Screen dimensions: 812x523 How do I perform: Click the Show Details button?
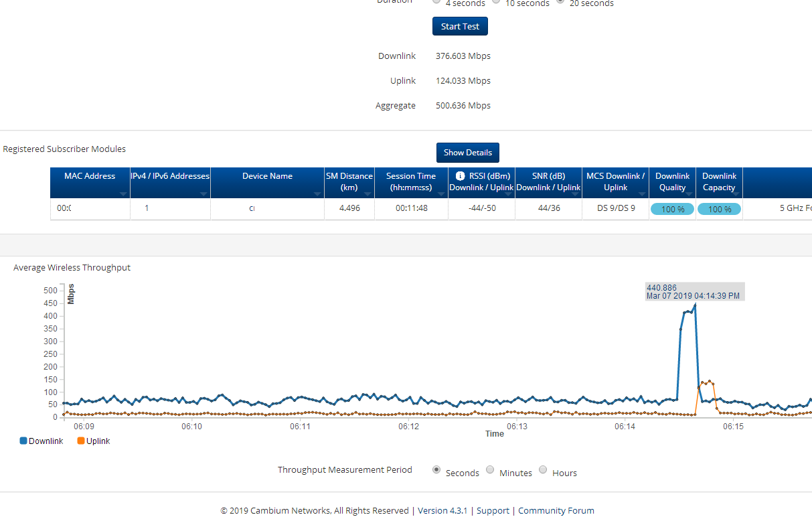[x=467, y=153]
